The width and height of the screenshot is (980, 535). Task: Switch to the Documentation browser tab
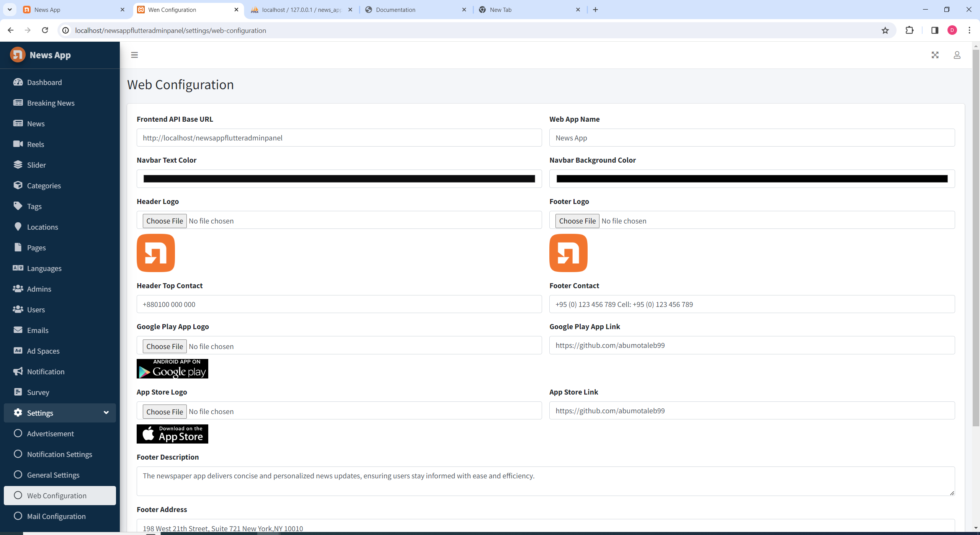415,10
